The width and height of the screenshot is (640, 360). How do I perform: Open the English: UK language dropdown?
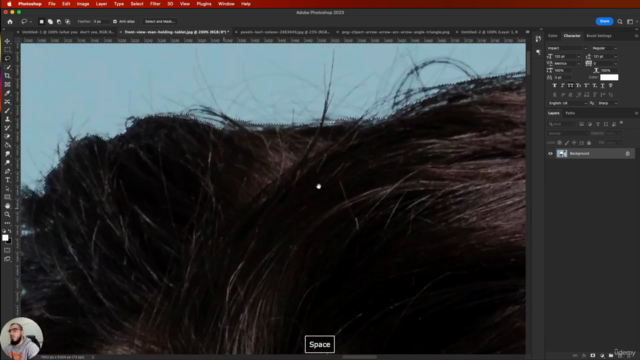(567, 103)
